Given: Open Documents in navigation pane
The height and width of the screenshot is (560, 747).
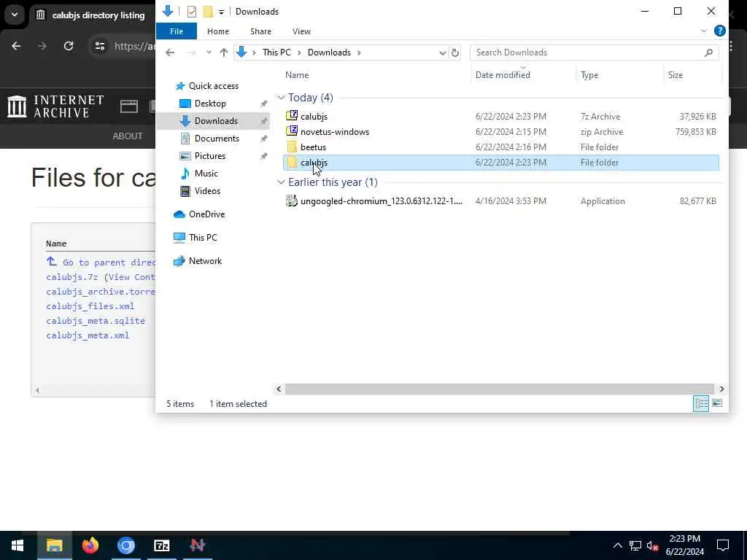Looking at the screenshot, I should (216, 138).
